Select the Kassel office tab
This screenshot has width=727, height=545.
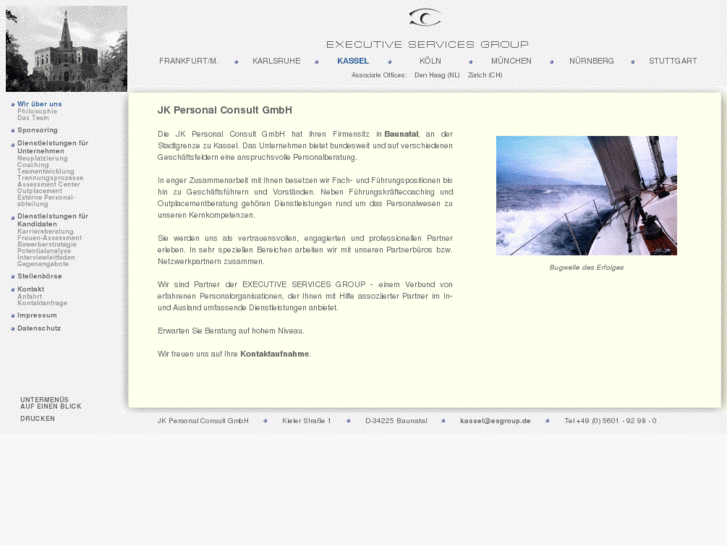click(x=353, y=61)
